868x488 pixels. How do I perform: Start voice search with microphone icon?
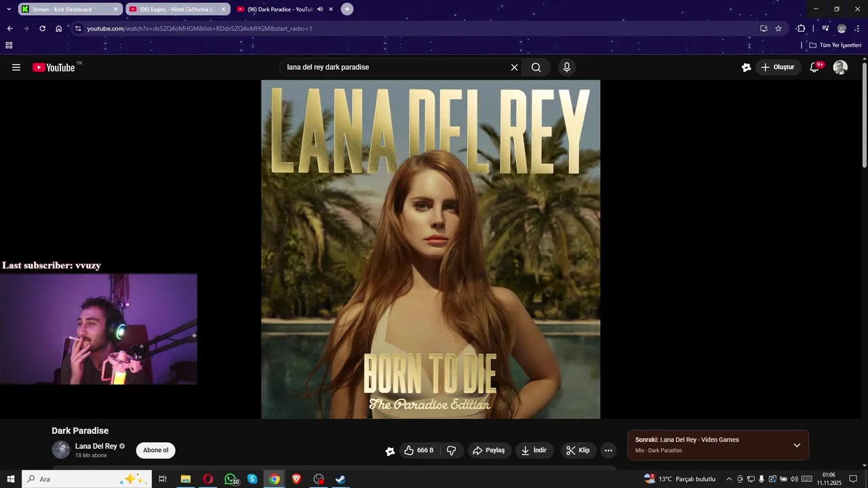tap(567, 67)
